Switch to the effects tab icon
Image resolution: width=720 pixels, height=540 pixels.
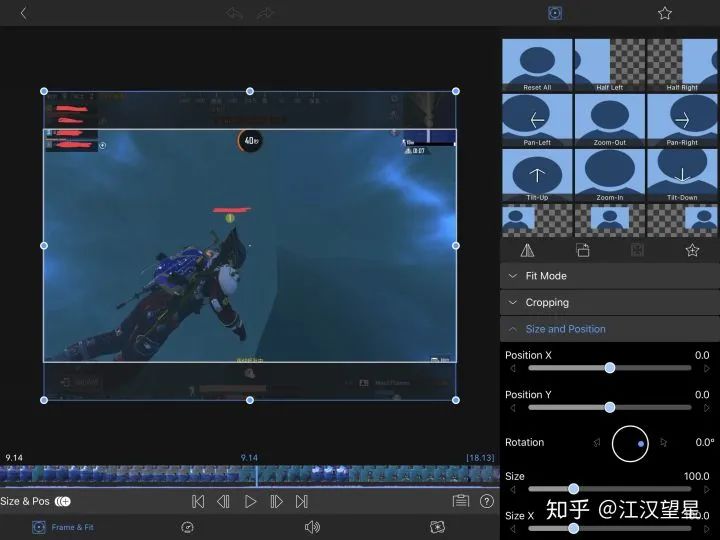(437, 527)
